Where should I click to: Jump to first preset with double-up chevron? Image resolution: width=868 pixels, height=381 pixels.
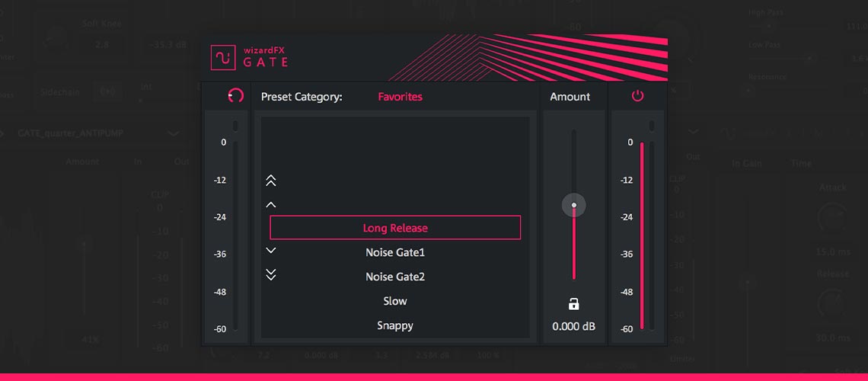click(x=270, y=181)
